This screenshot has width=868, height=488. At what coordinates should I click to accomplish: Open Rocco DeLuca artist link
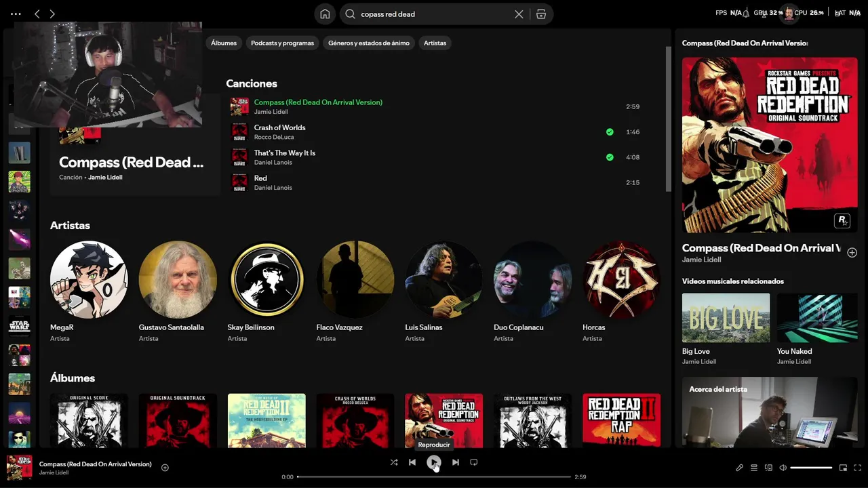273,137
